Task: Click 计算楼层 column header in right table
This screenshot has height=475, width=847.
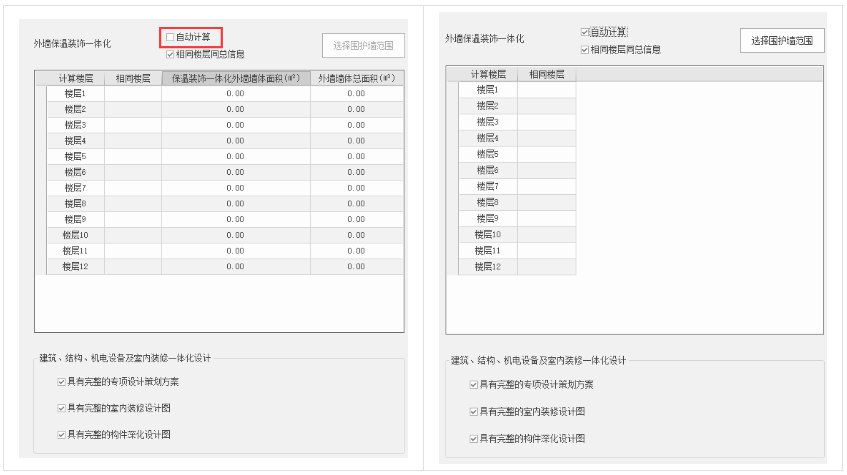Action: 488,74
